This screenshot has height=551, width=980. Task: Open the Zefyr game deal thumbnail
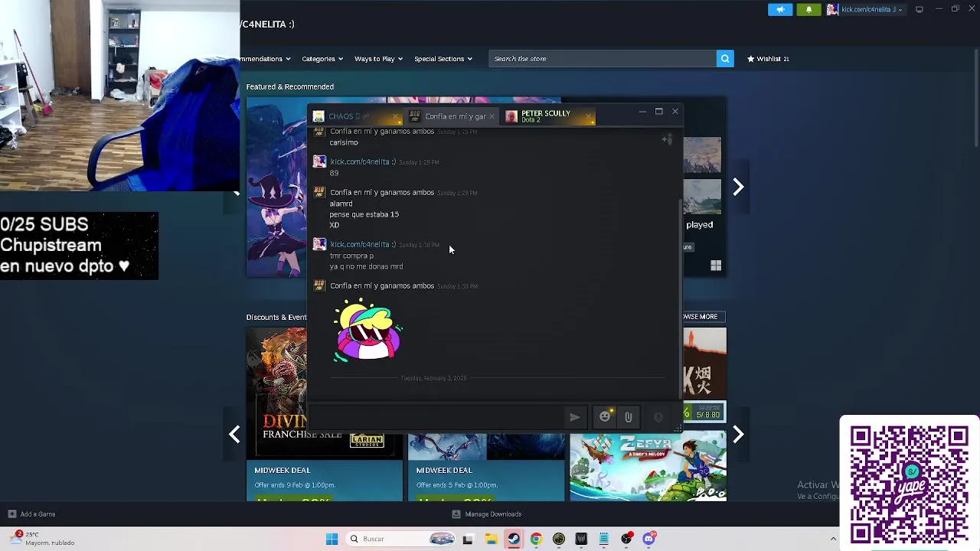point(648,466)
